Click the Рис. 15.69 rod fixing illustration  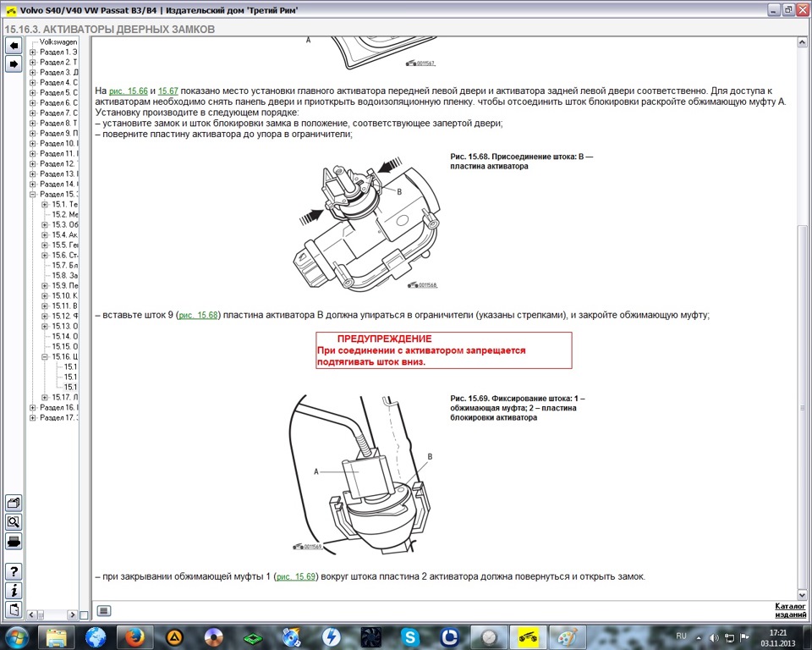(363, 474)
